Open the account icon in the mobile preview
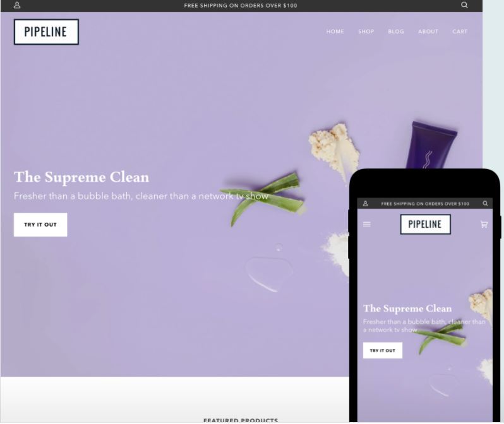 [x=366, y=204]
